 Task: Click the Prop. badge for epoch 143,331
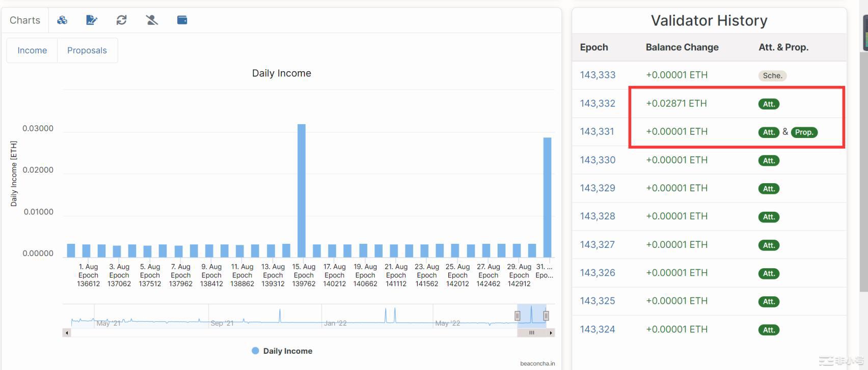click(x=804, y=132)
